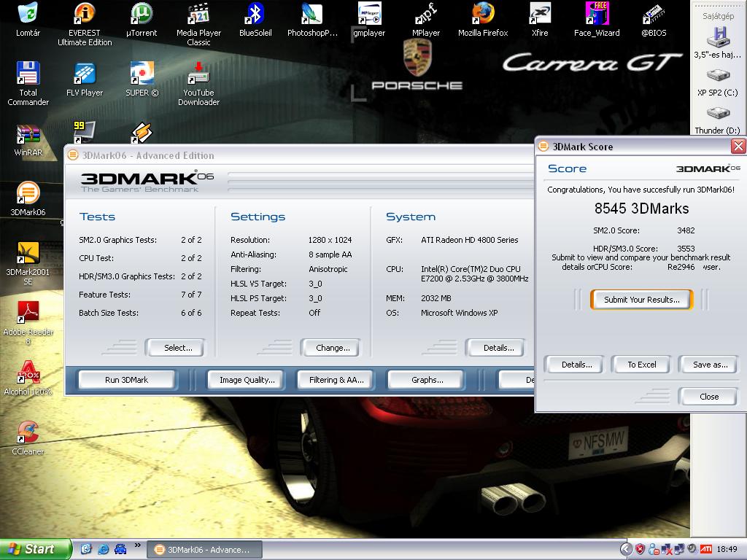Image resolution: width=747 pixels, height=560 pixels.
Task: Open system Details... in 3DMark06 window
Action: (495, 348)
